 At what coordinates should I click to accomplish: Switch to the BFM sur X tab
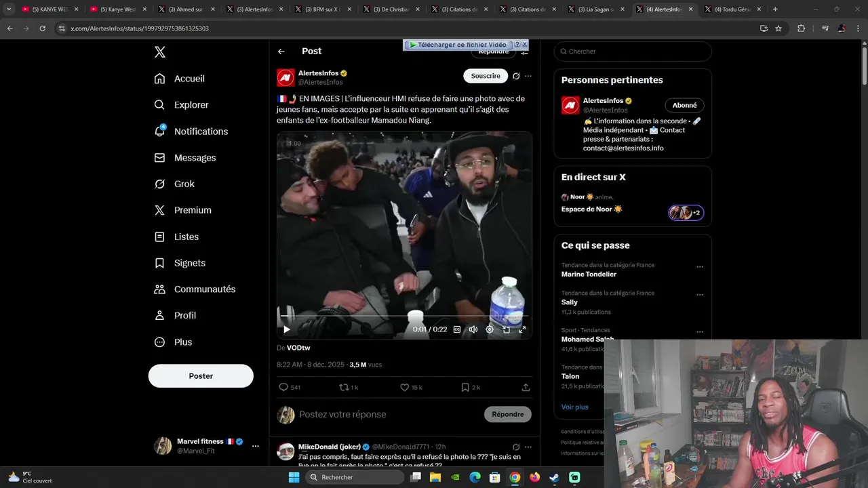tap(322, 9)
